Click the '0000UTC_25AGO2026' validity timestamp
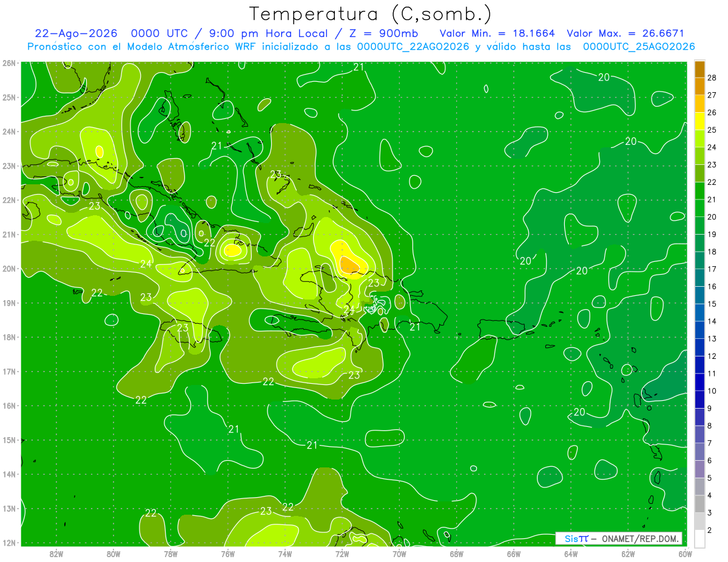The height and width of the screenshot is (562, 728). click(639, 47)
